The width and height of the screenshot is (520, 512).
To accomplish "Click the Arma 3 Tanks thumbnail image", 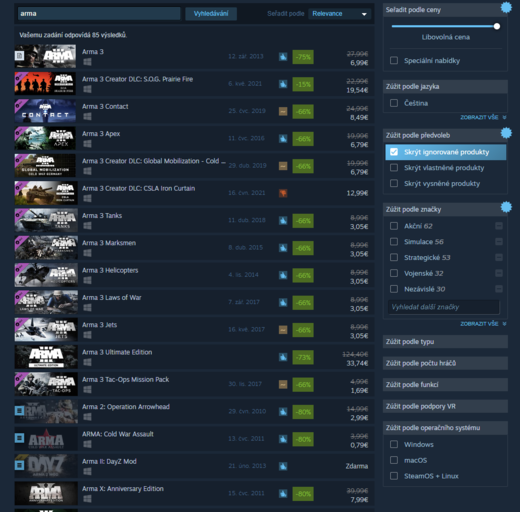I will 46,220.
